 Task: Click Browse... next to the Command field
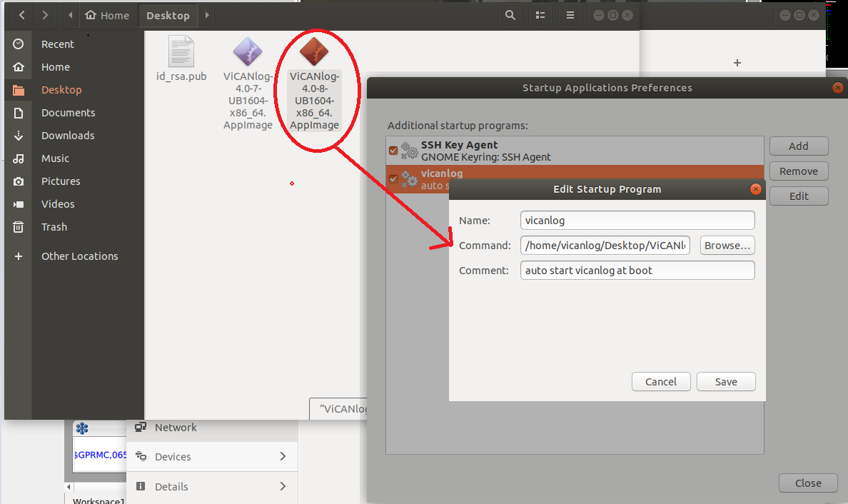coord(727,245)
